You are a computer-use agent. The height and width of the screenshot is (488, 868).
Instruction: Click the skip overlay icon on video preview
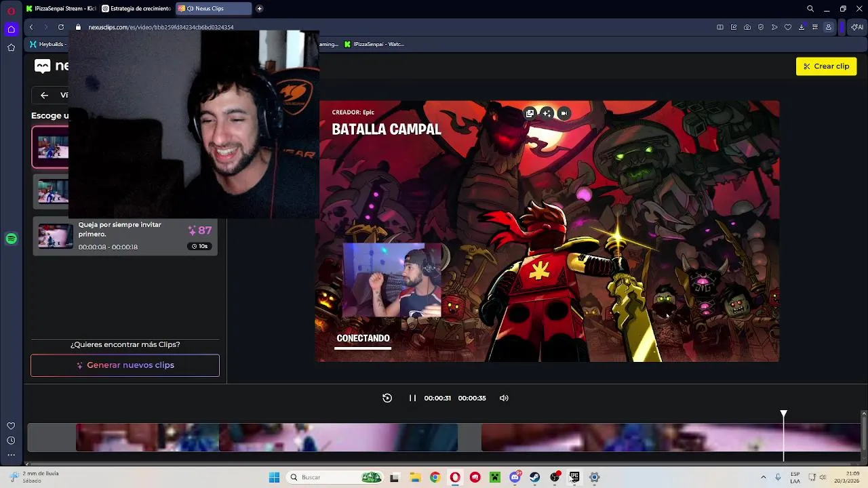pos(564,113)
